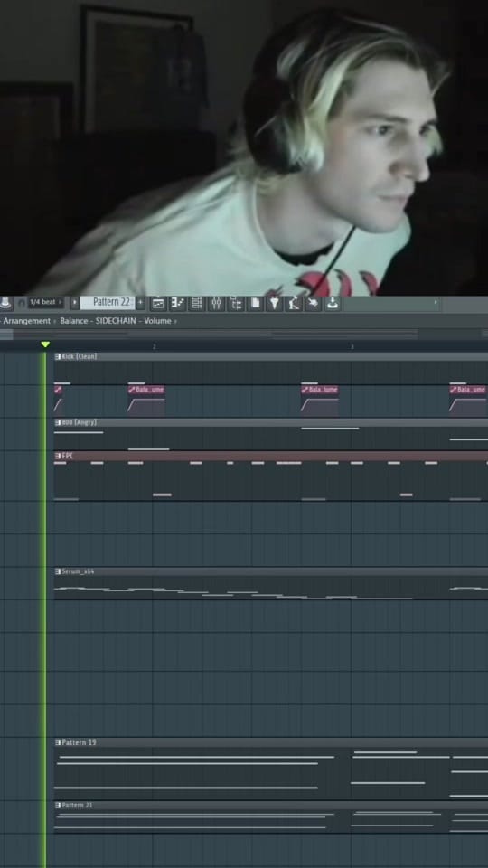Open the mixer faders icon
The width and height of the screenshot is (488, 868).
(x=216, y=303)
